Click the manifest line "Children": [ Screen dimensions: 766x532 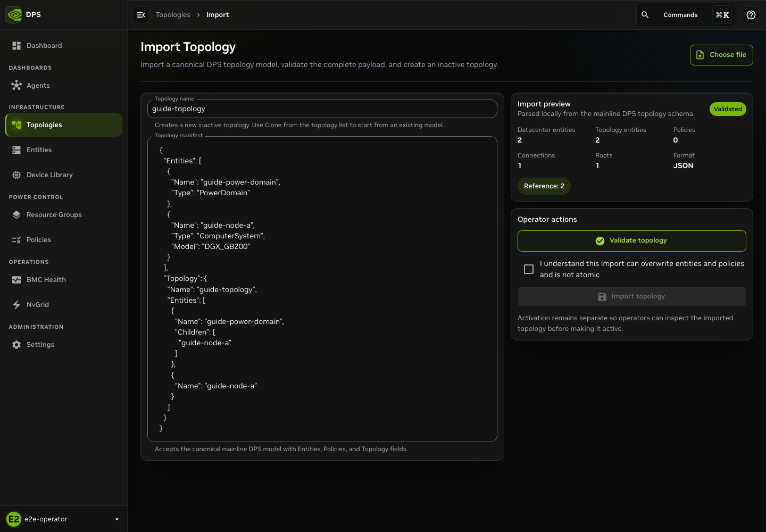pos(195,332)
